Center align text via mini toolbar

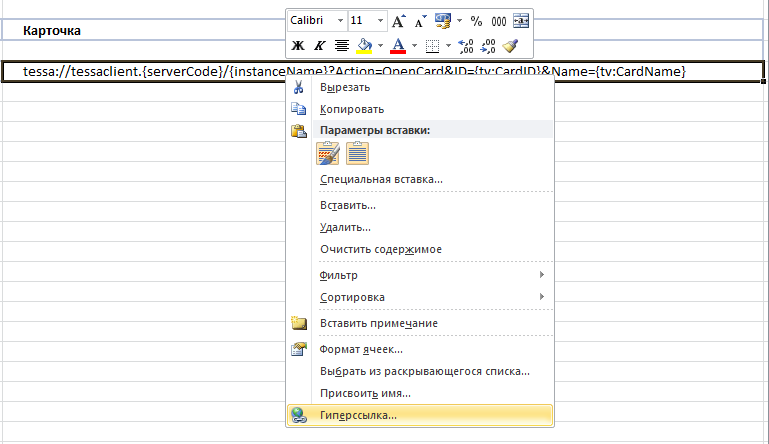[341, 46]
